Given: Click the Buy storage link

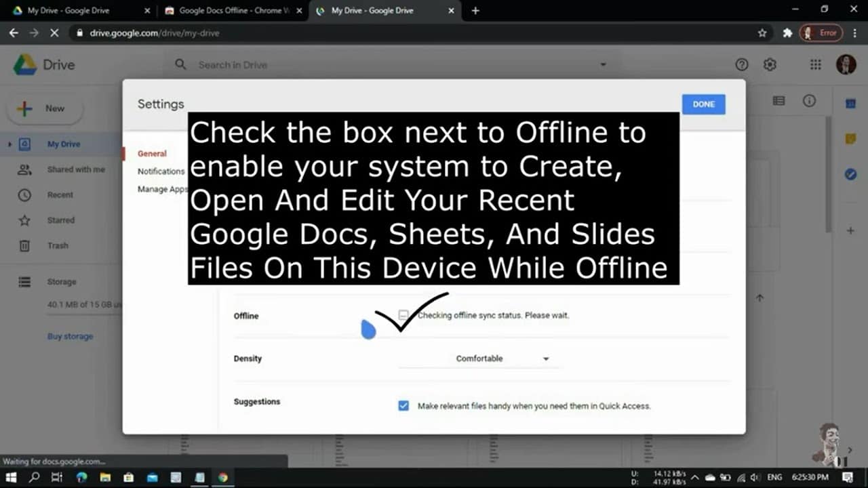Looking at the screenshot, I should coord(70,336).
